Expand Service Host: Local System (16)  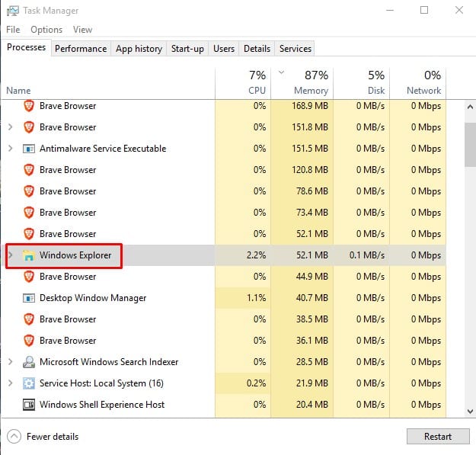click(11, 383)
